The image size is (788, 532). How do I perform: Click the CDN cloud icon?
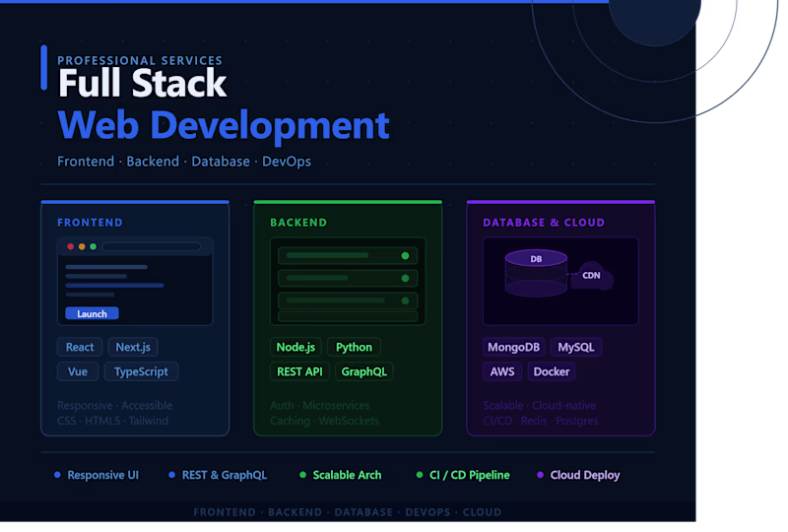coord(591,276)
